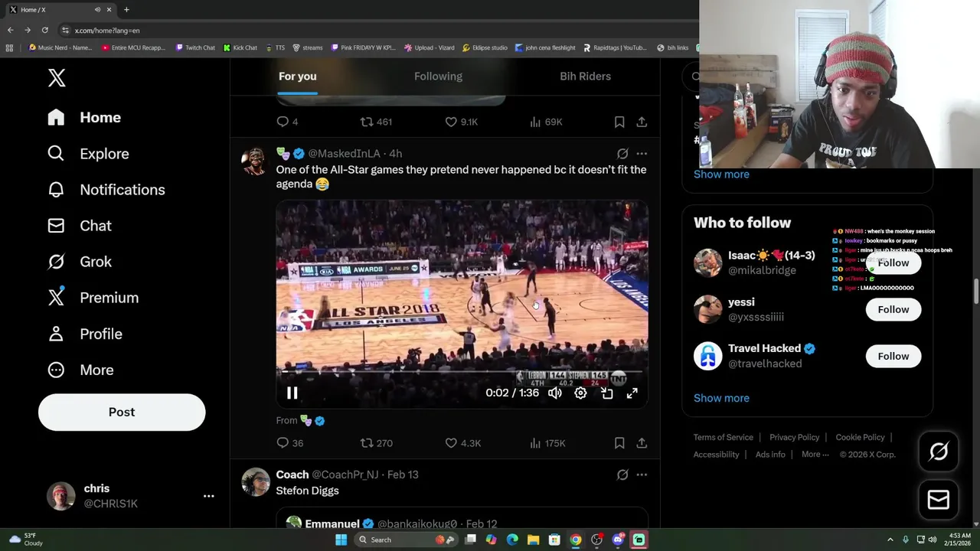Switch to the Following tab
This screenshot has width=980, height=551.
[x=438, y=77]
